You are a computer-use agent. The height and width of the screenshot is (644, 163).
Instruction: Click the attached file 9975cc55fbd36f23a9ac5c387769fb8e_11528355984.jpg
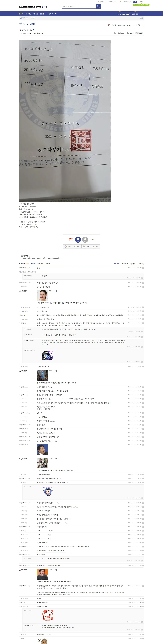click(40, 258)
